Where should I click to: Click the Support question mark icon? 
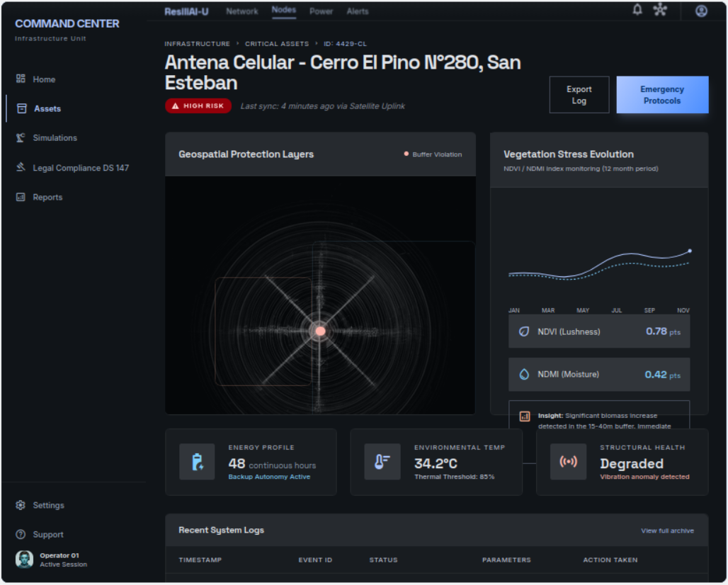[21, 534]
